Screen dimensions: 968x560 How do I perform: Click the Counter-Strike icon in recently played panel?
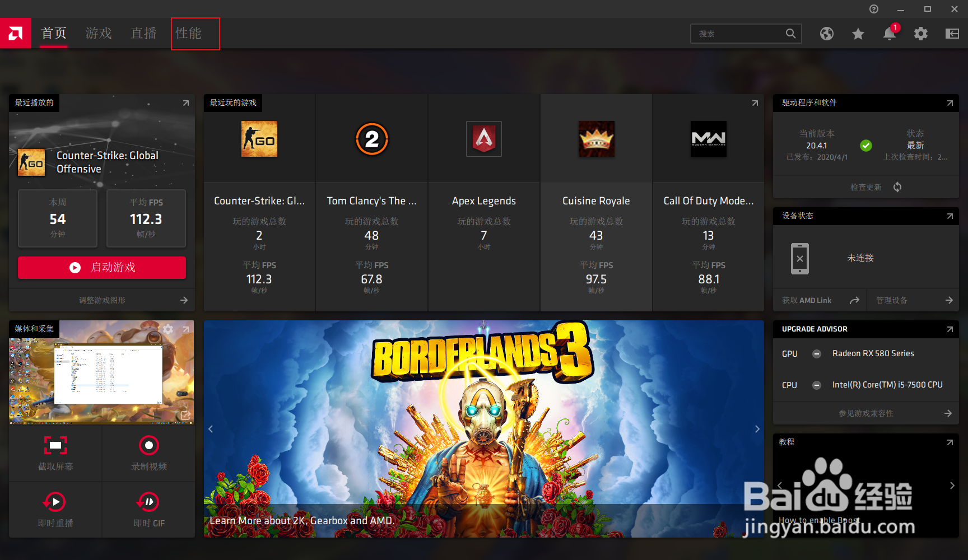click(x=31, y=162)
